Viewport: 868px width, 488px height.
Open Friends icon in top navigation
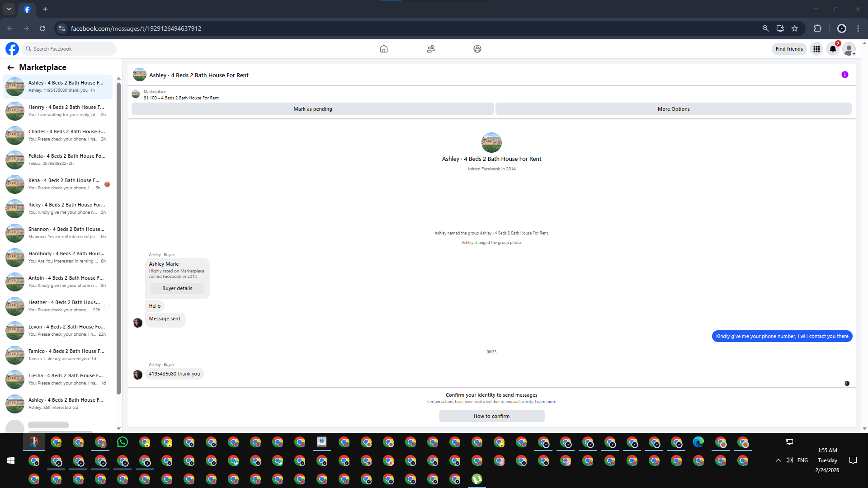(430, 49)
